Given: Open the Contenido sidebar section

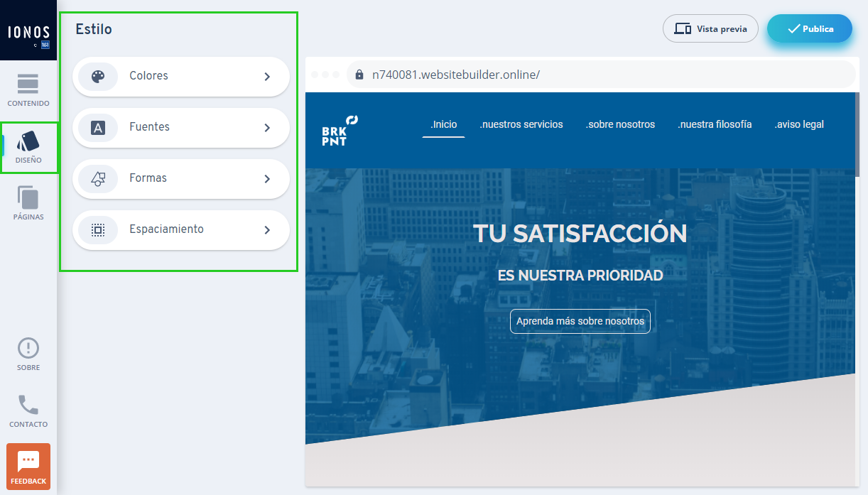Looking at the screenshot, I should pos(28,89).
